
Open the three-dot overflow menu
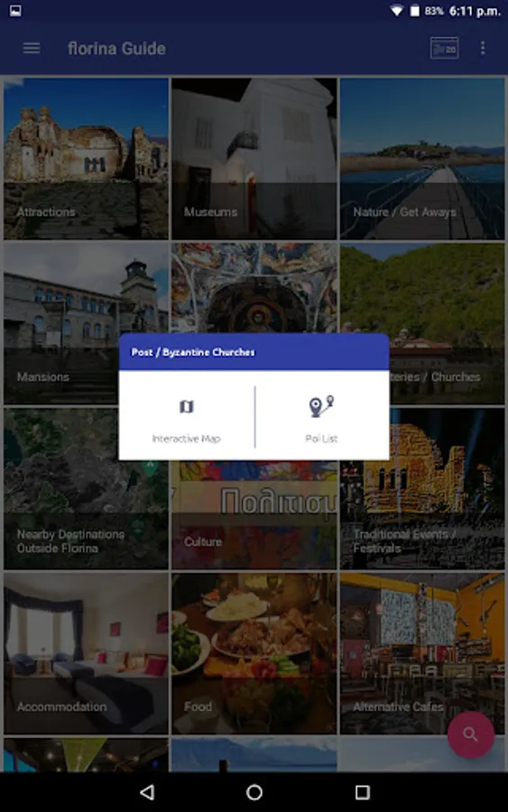(x=483, y=48)
